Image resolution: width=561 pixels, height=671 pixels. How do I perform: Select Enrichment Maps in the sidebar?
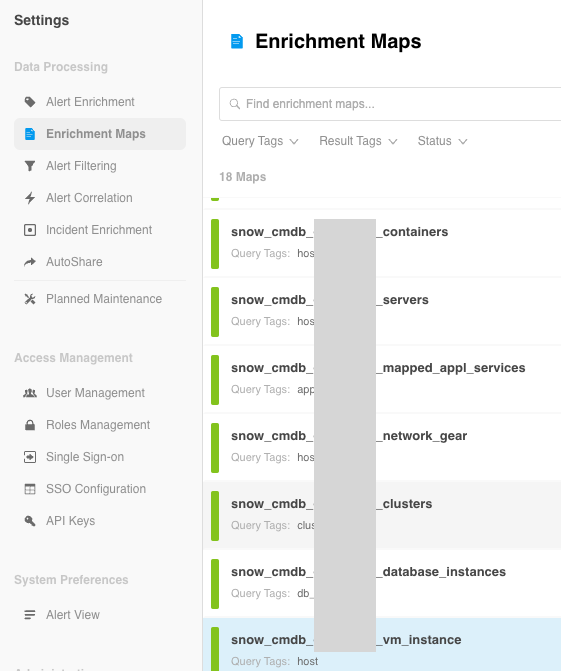coord(100,134)
